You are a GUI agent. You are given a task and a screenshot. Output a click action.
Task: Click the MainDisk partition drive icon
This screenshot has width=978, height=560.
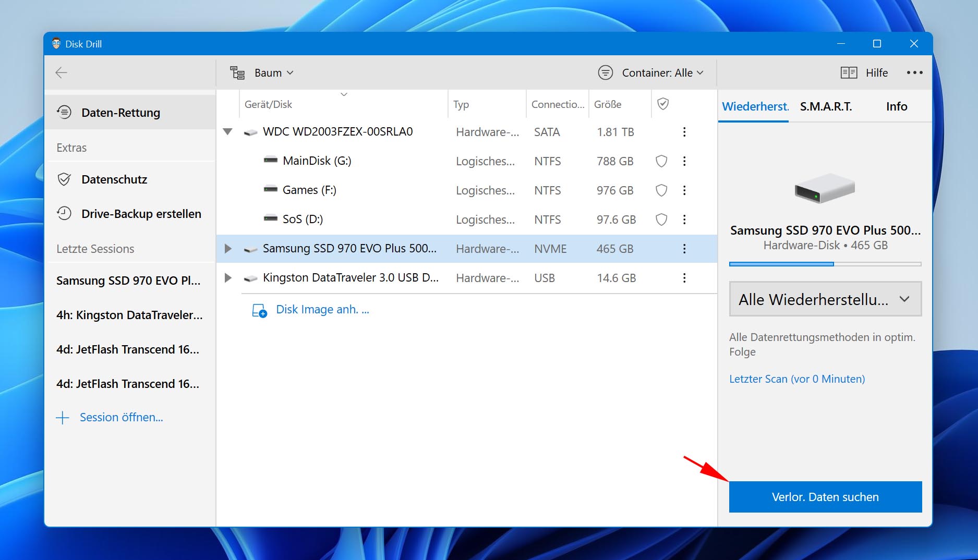click(x=271, y=160)
